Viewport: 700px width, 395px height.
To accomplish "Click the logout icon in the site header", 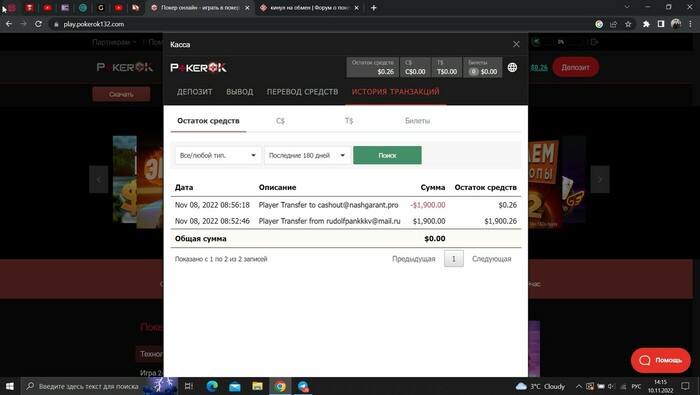I will coord(594,42).
